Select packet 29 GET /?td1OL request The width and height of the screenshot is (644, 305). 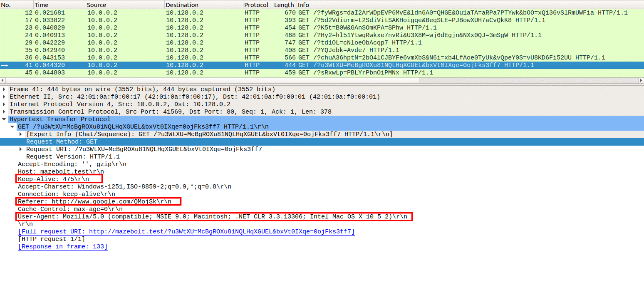[x=322, y=43]
